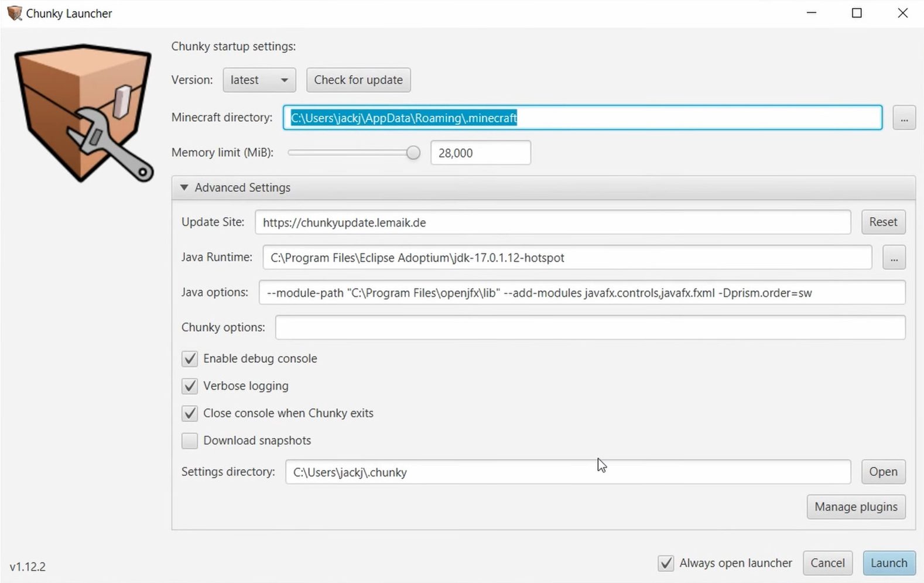Minimize the Chunky Launcher window
Viewport: 924px width, 583px height.
point(811,13)
